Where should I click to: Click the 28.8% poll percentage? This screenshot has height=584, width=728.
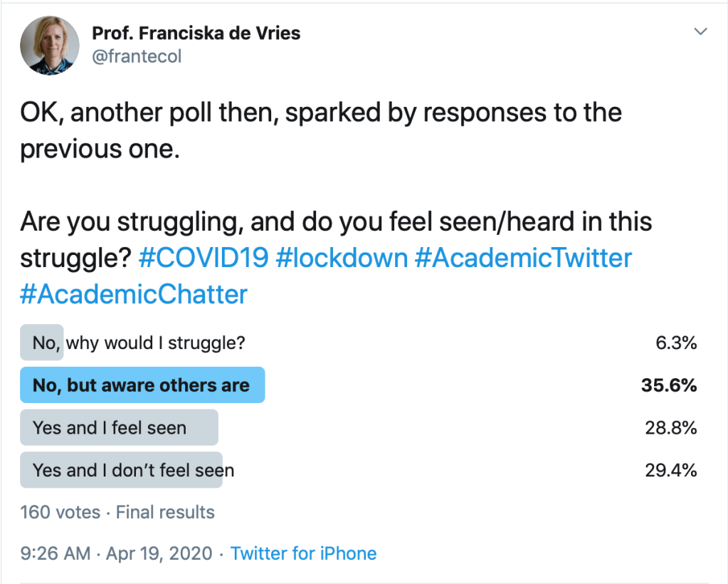click(668, 428)
